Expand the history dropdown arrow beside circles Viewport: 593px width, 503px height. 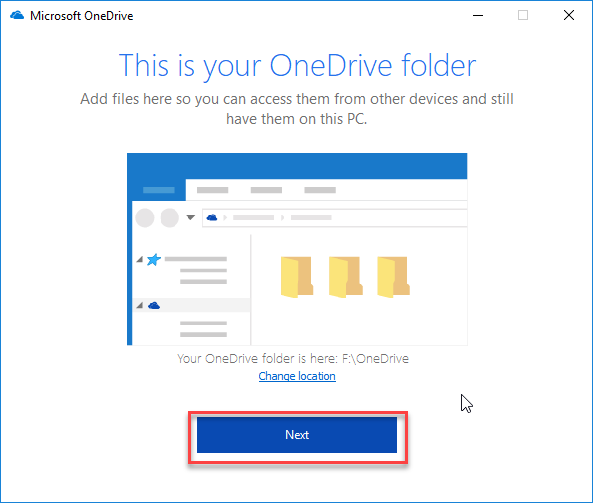tap(191, 217)
